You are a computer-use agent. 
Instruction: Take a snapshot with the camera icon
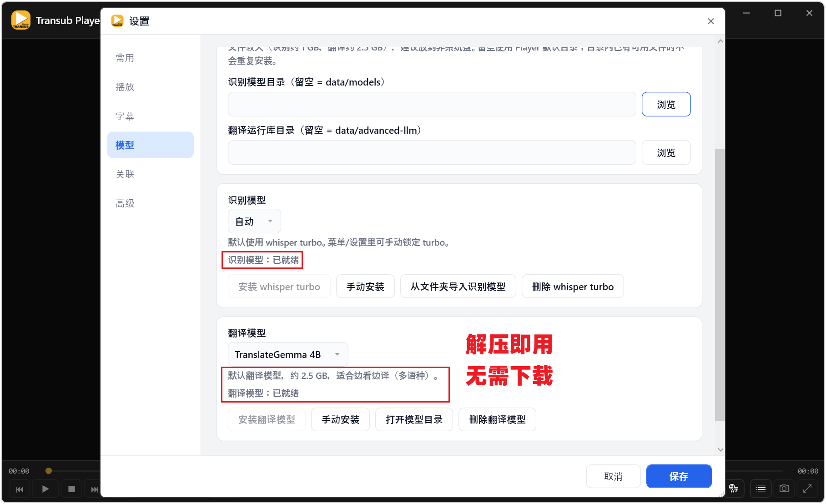[x=784, y=489]
